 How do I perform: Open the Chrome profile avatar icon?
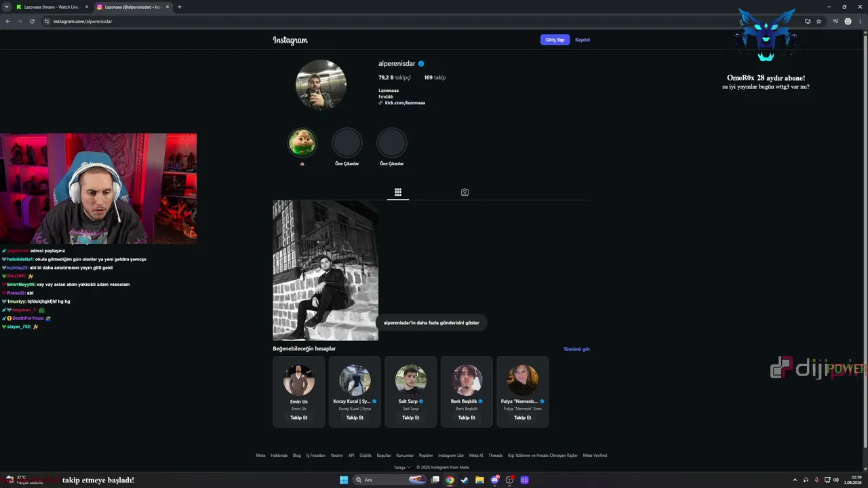[848, 21]
